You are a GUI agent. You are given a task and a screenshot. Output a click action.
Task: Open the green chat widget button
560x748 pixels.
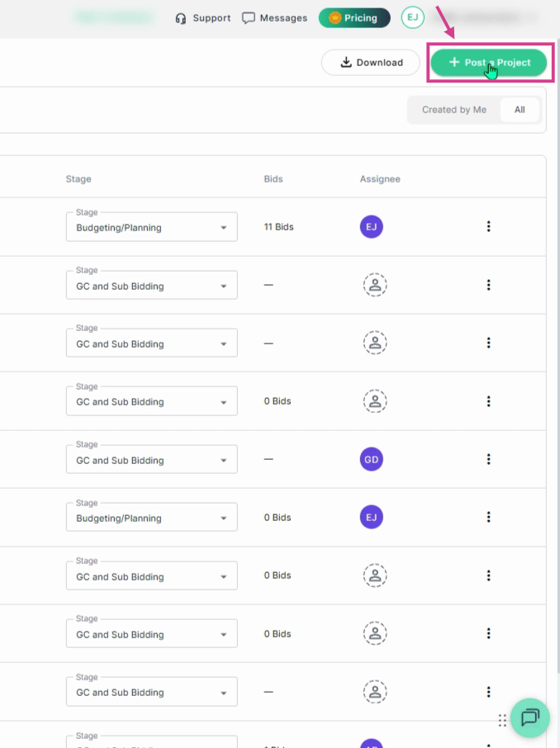(x=530, y=717)
